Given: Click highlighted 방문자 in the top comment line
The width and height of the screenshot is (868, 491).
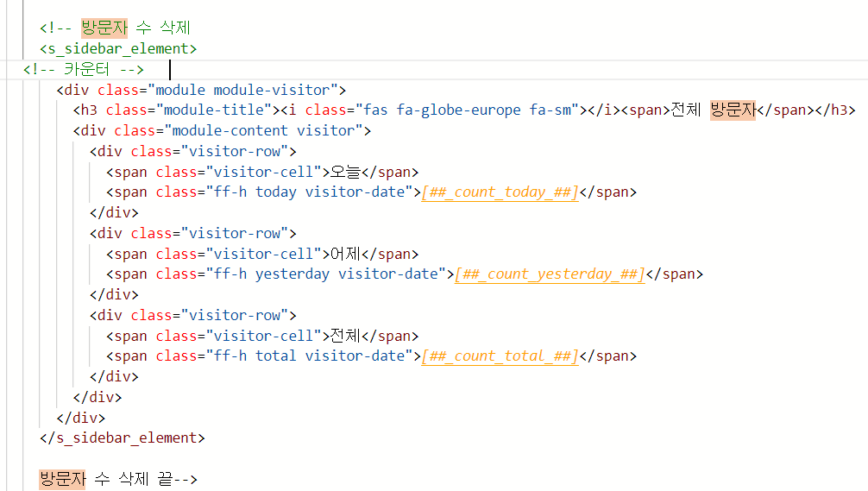Looking at the screenshot, I should tap(104, 28).
